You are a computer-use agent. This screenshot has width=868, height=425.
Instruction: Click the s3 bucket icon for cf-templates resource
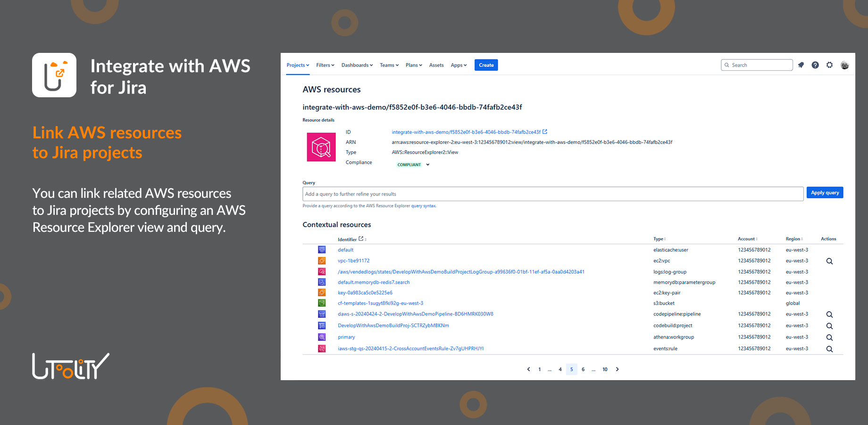coord(322,303)
